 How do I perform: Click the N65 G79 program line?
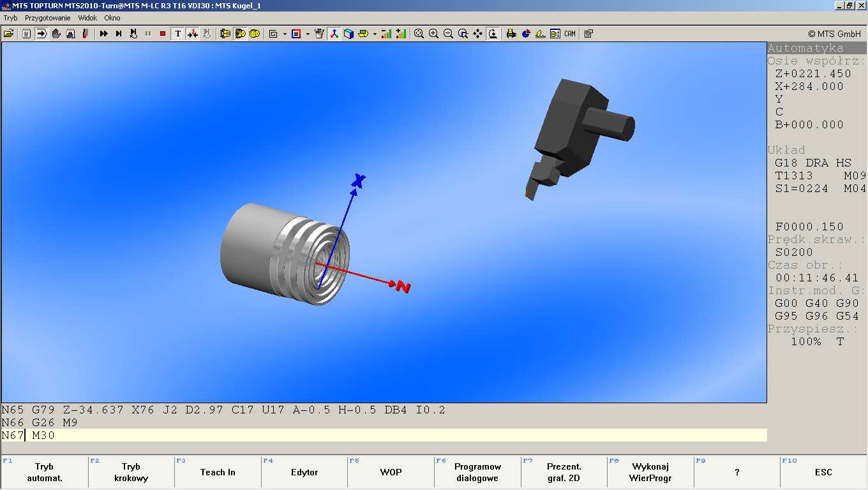click(384, 410)
